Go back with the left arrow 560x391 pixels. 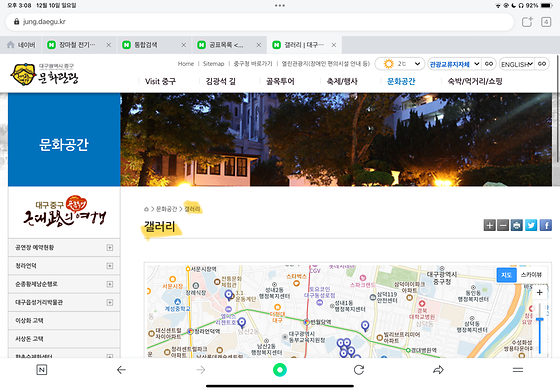tap(121, 370)
